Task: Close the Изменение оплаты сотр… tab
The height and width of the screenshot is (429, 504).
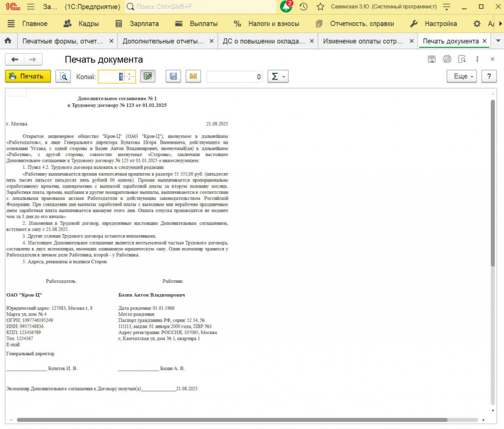Action: pos(411,41)
